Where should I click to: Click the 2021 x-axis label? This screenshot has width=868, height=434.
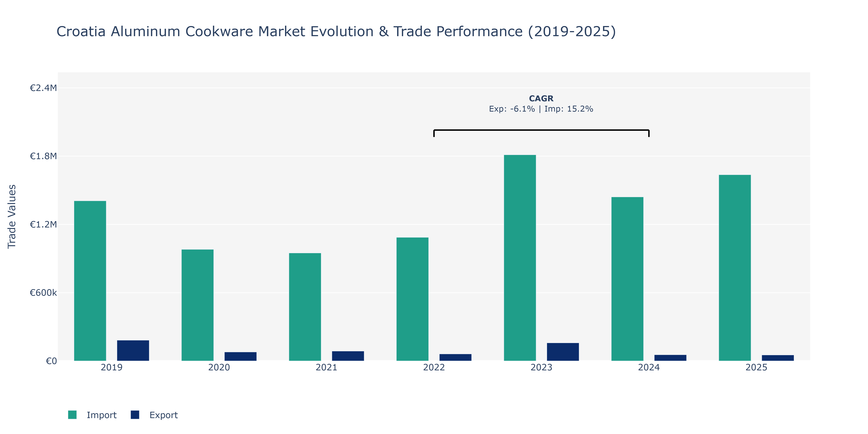point(327,367)
